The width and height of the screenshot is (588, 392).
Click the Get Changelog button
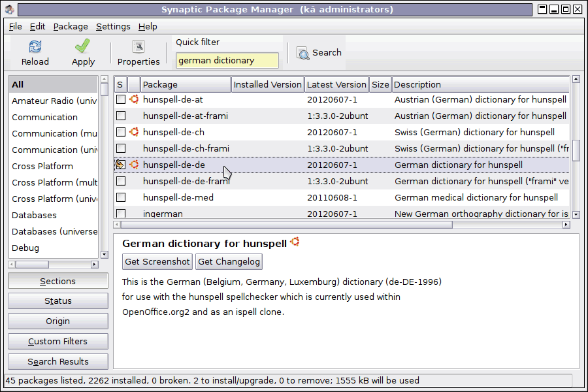click(229, 262)
